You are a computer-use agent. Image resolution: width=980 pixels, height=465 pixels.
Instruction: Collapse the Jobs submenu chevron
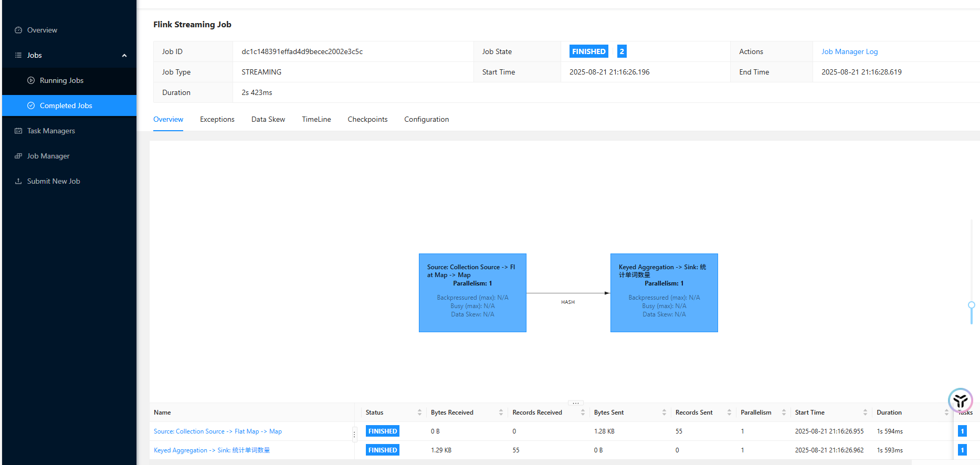(x=124, y=56)
